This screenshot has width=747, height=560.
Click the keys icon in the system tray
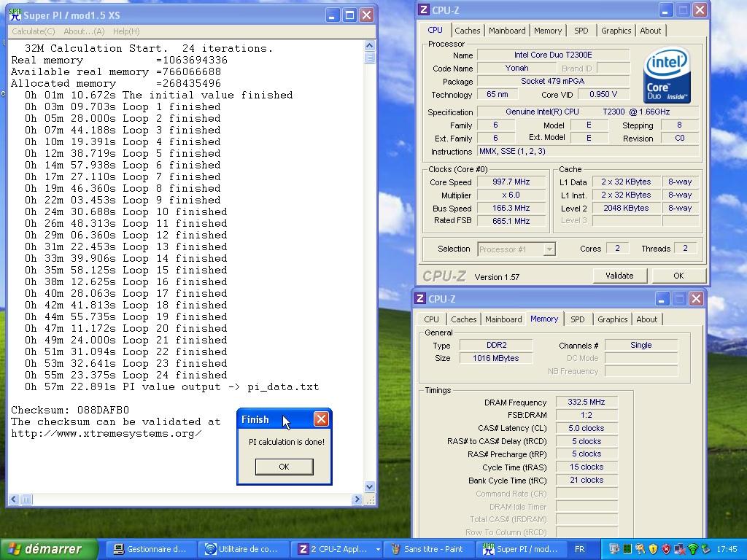640,549
